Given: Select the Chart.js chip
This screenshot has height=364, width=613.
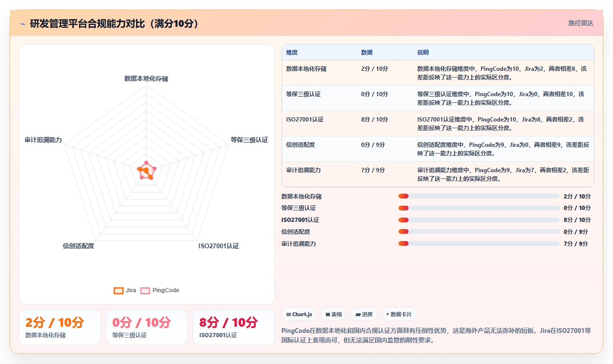Looking at the screenshot, I should point(299,314).
